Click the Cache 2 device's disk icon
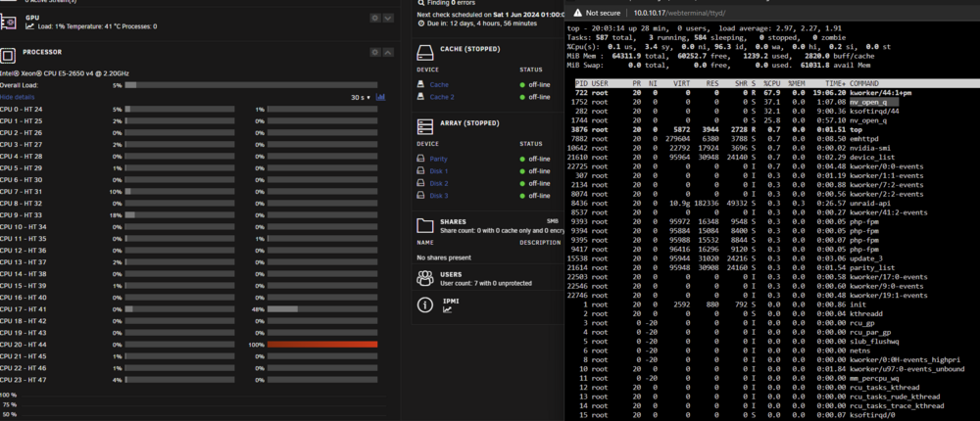 pyautogui.click(x=421, y=97)
